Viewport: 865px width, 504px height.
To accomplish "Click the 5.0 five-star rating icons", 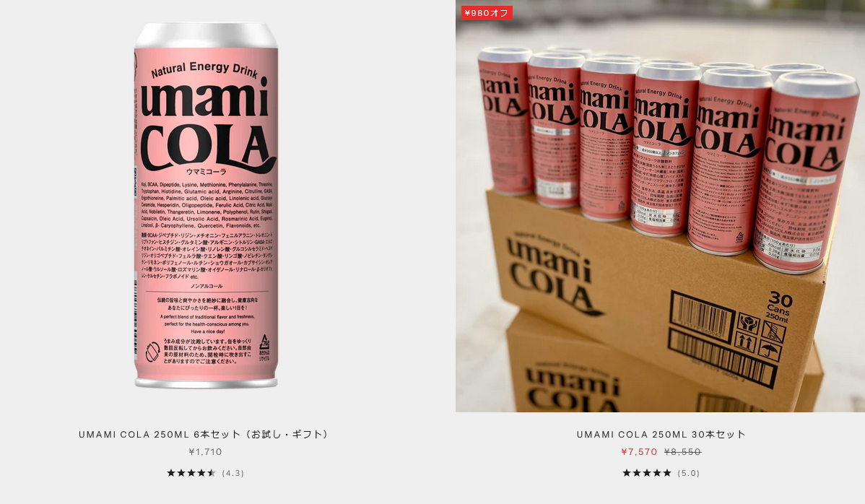I will (647, 473).
